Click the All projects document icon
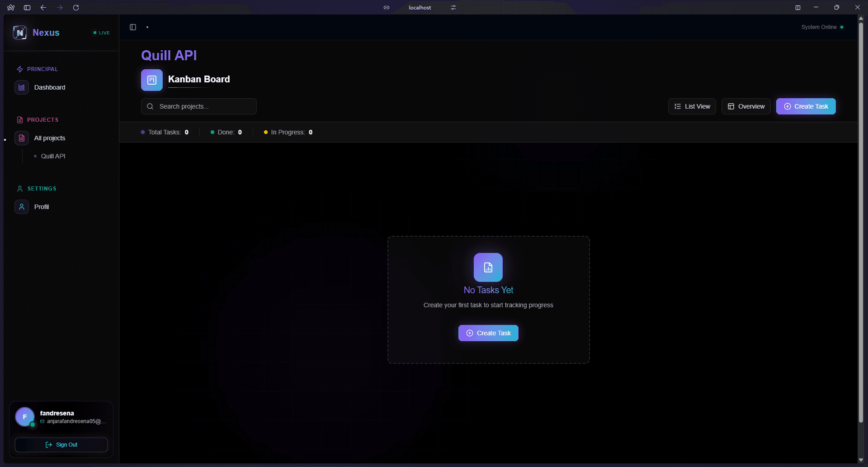The height and width of the screenshot is (467, 868). [22, 138]
